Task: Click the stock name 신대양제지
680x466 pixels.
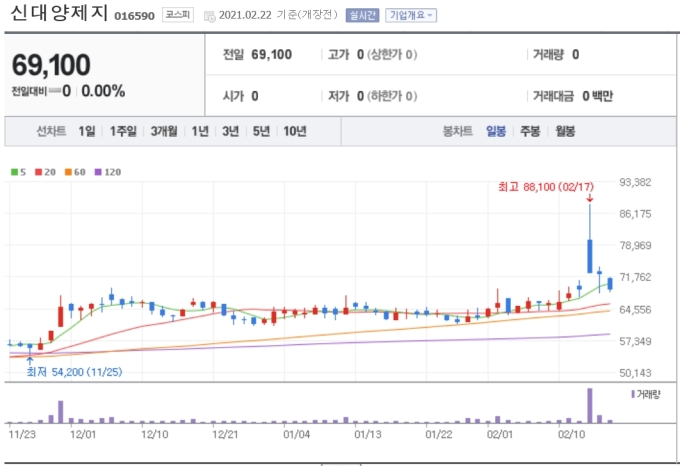Action: click(x=59, y=13)
